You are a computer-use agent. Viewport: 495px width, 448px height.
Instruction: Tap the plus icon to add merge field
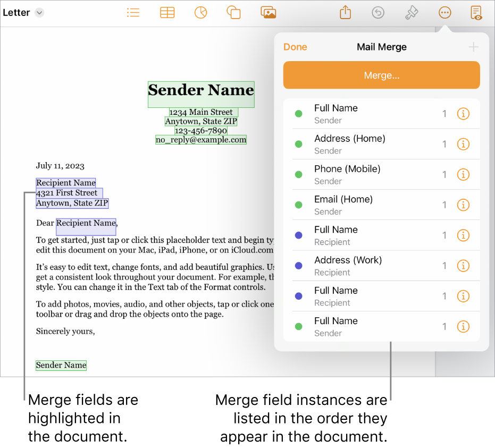coord(473,47)
